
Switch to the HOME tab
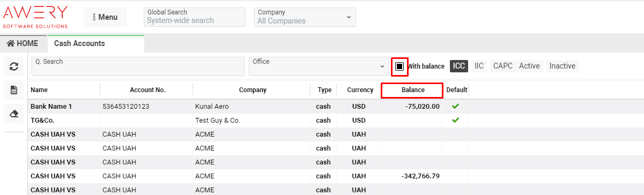[23, 43]
